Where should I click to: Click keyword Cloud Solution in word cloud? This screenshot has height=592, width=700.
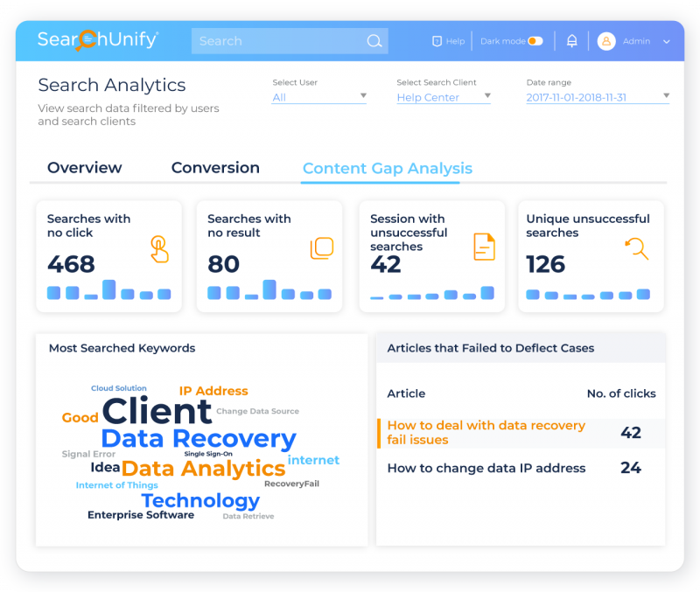coord(119,388)
